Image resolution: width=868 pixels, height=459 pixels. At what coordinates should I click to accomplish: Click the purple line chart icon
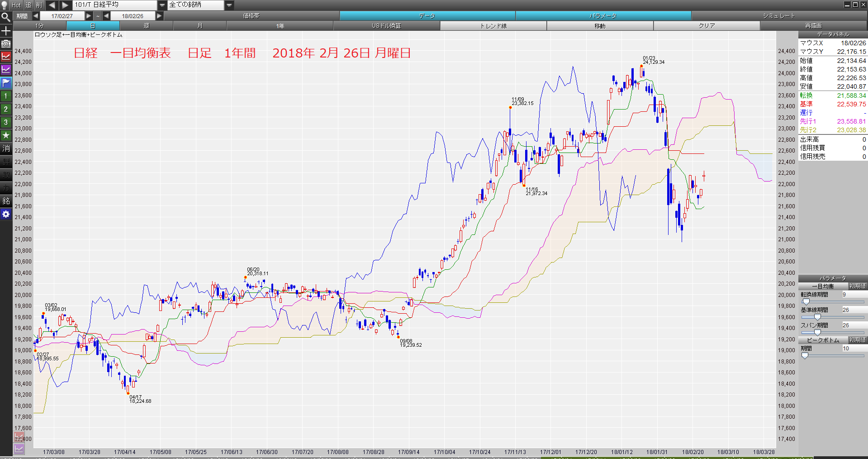[6, 70]
